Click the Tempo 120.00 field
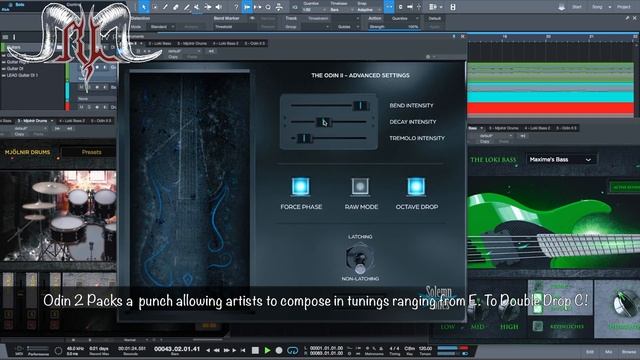 point(425,349)
